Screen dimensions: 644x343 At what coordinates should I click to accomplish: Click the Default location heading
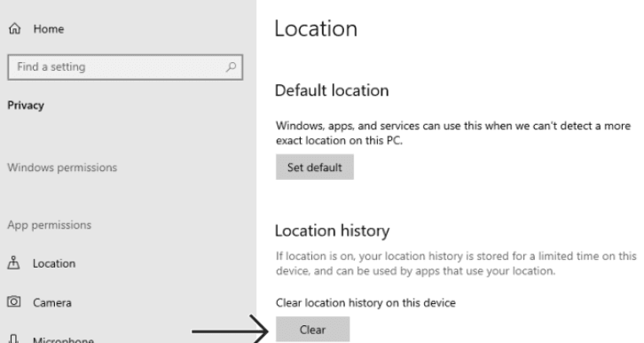[332, 90]
